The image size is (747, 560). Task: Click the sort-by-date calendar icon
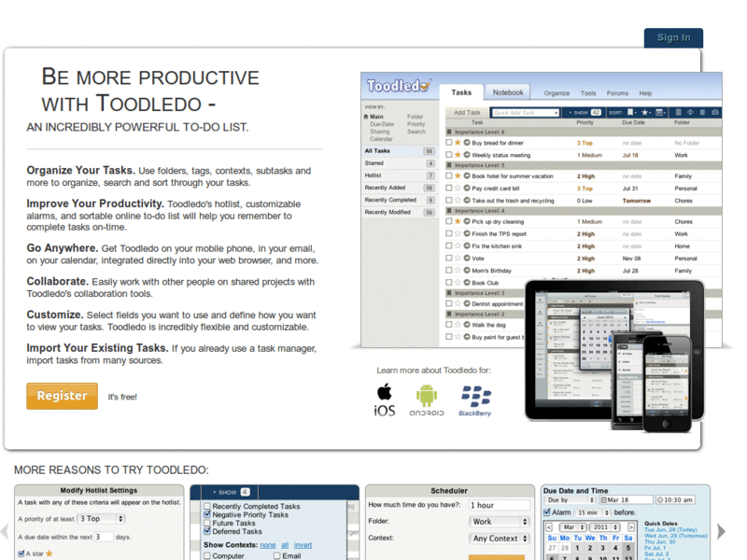660,112
